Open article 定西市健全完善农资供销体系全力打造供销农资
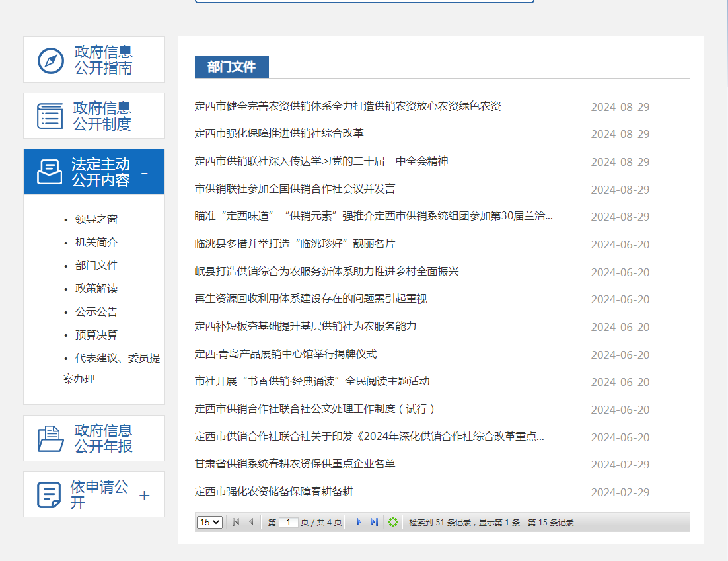The width and height of the screenshot is (728, 561). tap(347, 106)
